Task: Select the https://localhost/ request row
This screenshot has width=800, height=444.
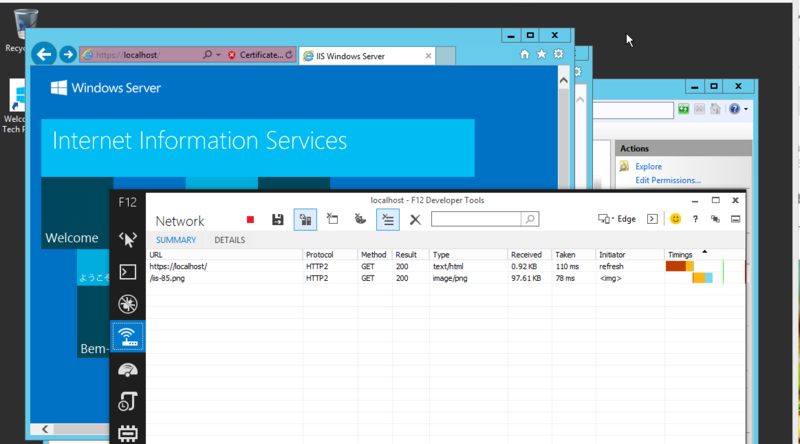Action: point(446,266)
